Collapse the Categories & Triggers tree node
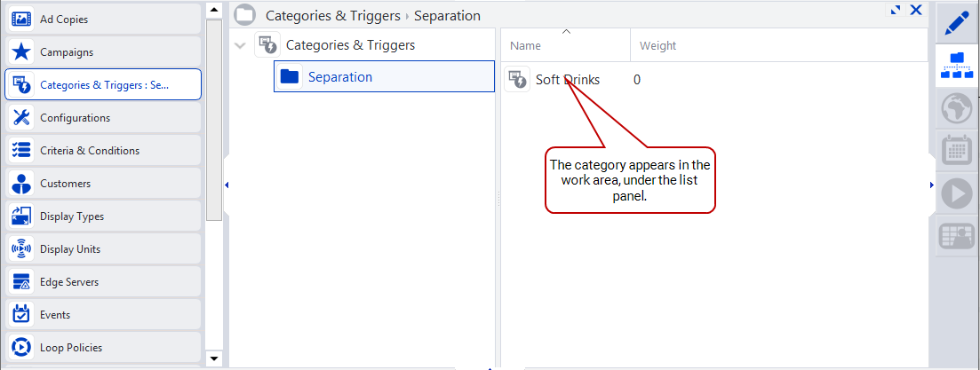 click(239, 45)
